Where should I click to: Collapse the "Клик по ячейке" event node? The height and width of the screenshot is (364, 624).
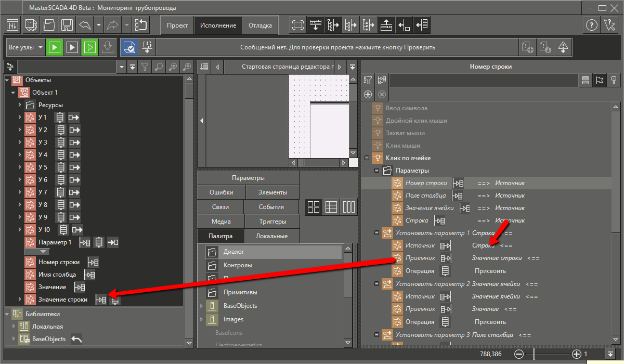367,158
